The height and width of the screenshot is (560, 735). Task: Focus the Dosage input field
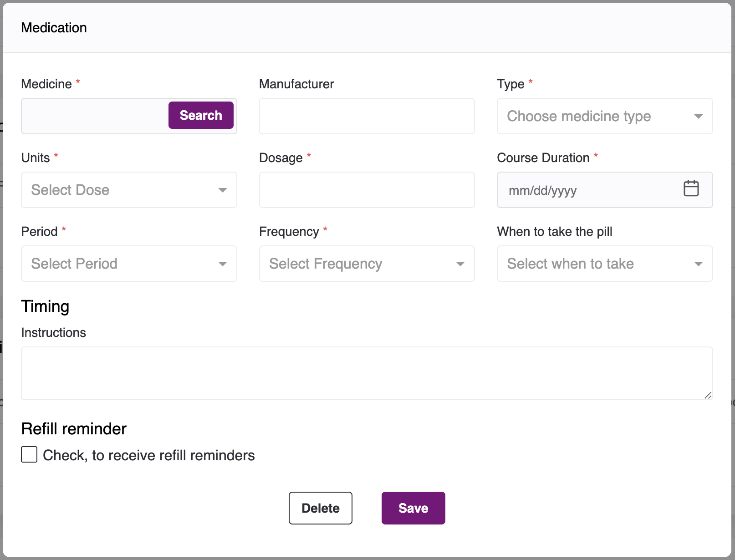click(x=367, y=190)
